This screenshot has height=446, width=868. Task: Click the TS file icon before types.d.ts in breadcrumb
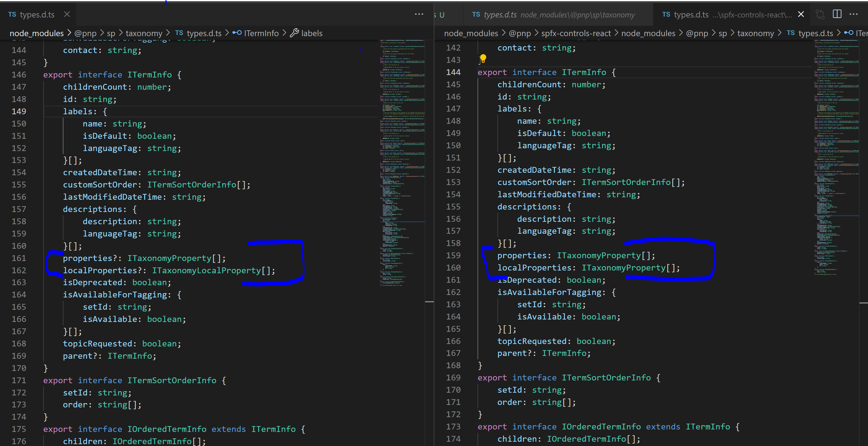pos(179,33)
